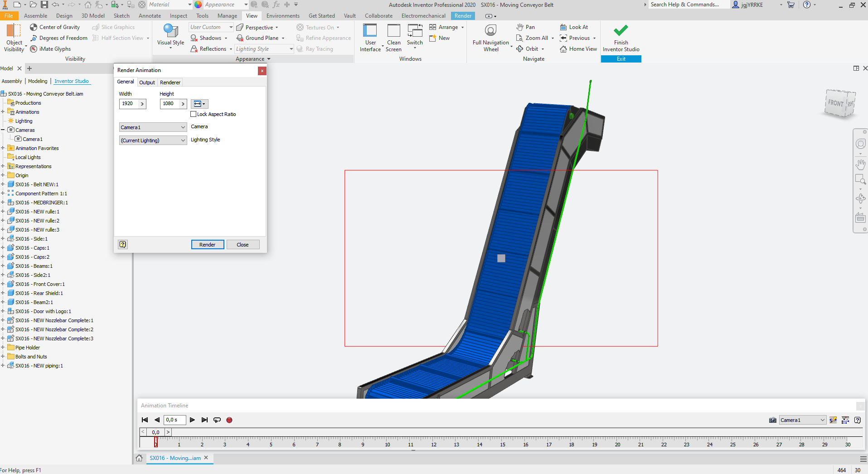Switch to the Output tab
The height and width of the screenshot is (474, 868).
click(147, 82)
